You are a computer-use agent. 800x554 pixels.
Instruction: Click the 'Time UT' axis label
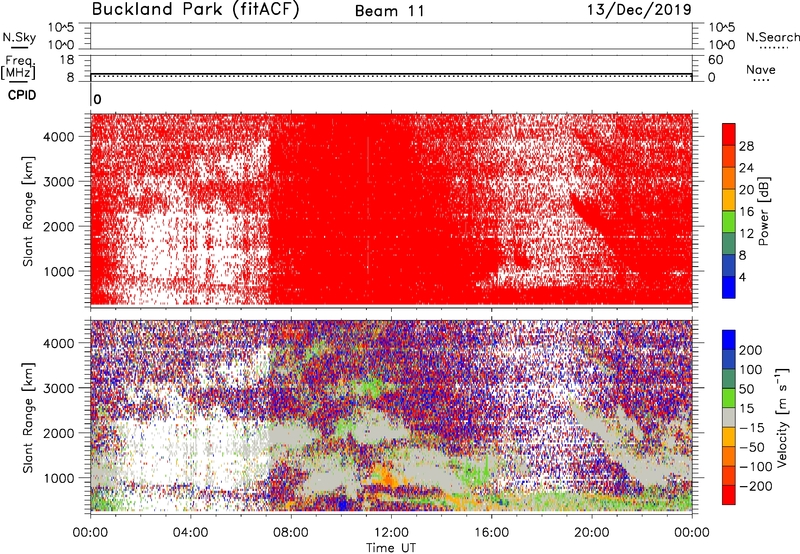(x=391, y=548)
